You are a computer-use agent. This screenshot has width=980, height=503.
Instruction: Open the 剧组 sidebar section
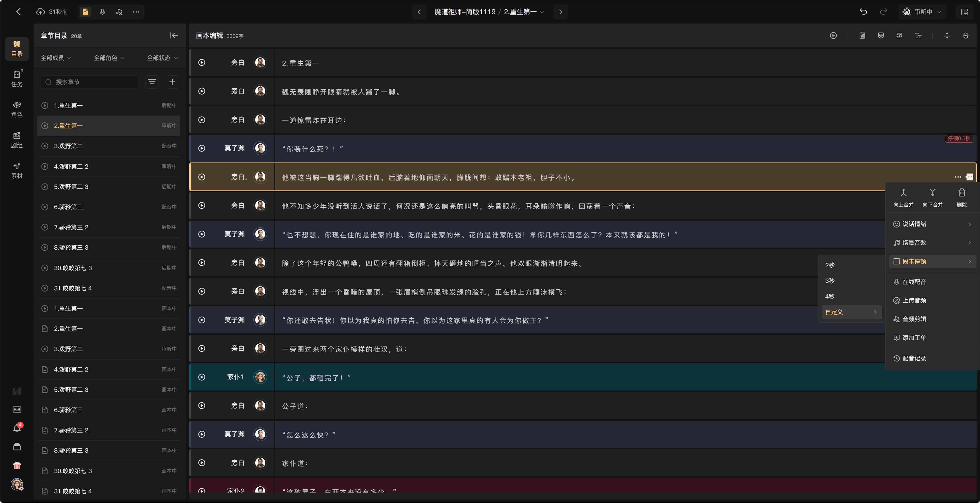[17, 140]
